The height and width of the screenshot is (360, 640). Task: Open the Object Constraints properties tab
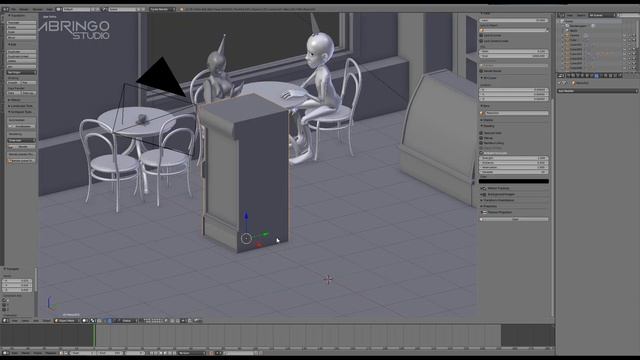[x=591, y=76]
